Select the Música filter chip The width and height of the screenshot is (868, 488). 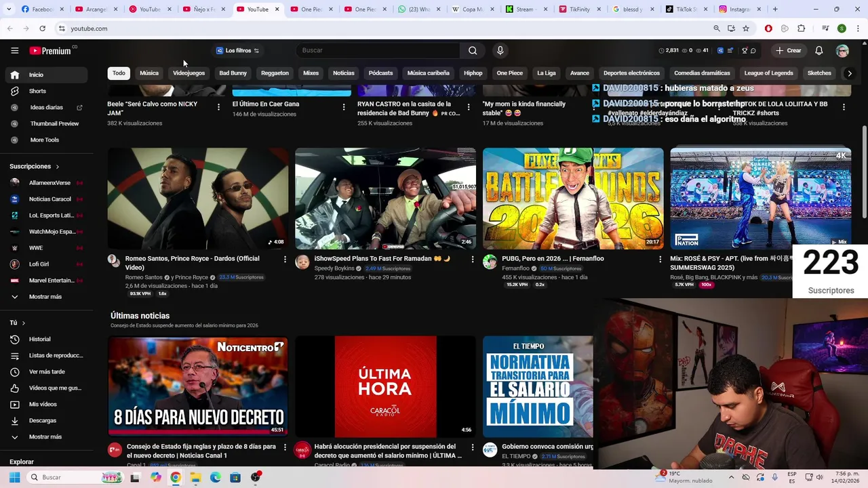click(x=149, y=73)
